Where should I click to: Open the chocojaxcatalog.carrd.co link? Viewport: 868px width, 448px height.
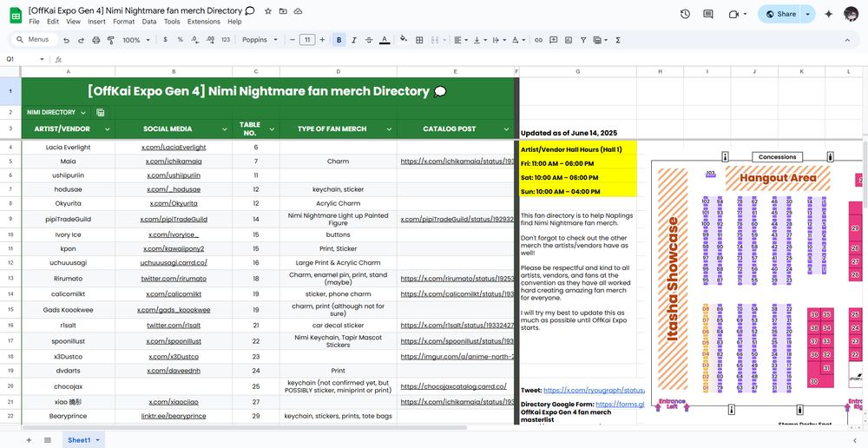coord(453,386)
